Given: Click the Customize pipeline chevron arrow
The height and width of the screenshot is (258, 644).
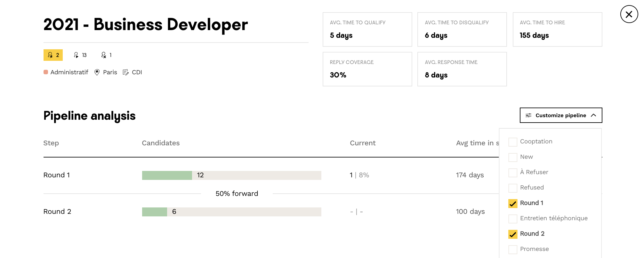Looking at the screenshot, I should (593, 115).
